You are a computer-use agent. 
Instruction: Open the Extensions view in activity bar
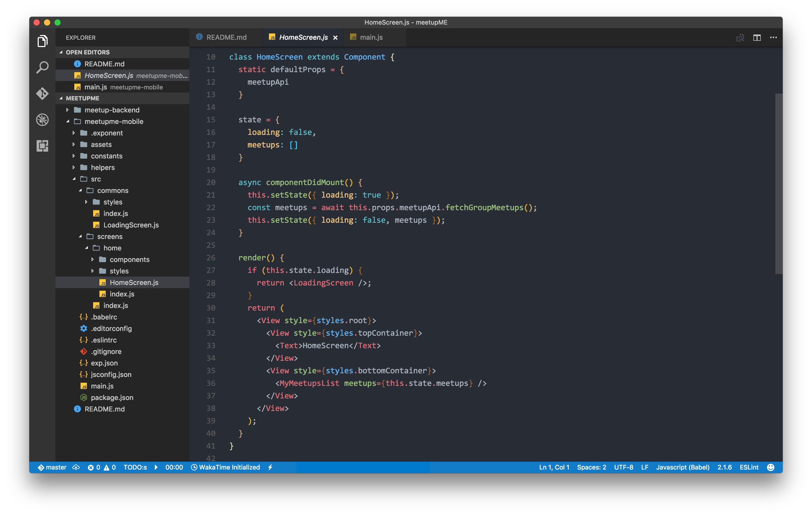coord(42,146)
